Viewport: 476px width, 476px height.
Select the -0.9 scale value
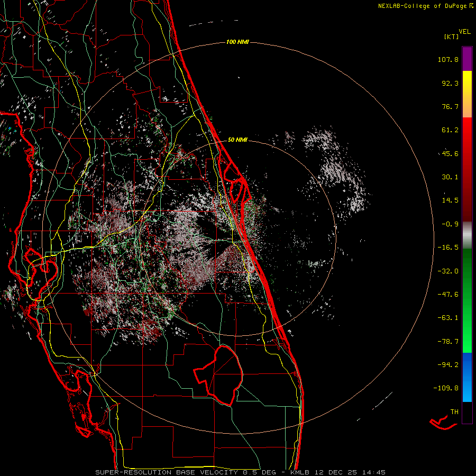click(x=450, y=224)
